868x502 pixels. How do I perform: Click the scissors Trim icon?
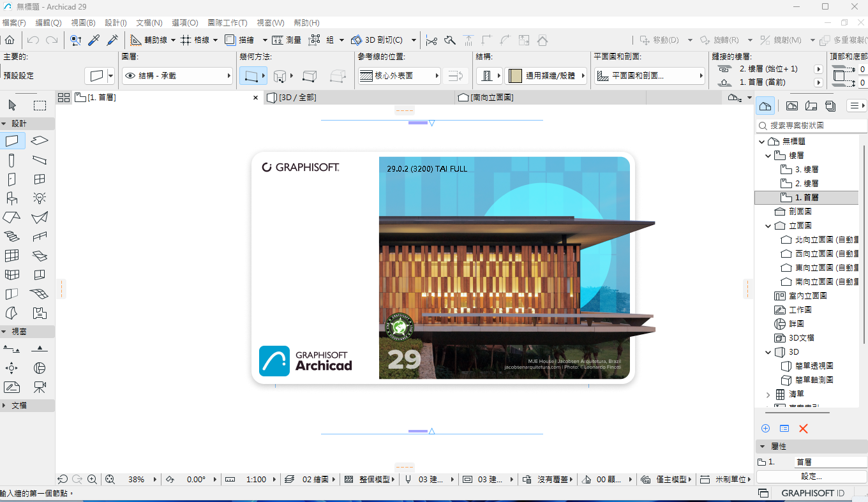coord(431,40)
